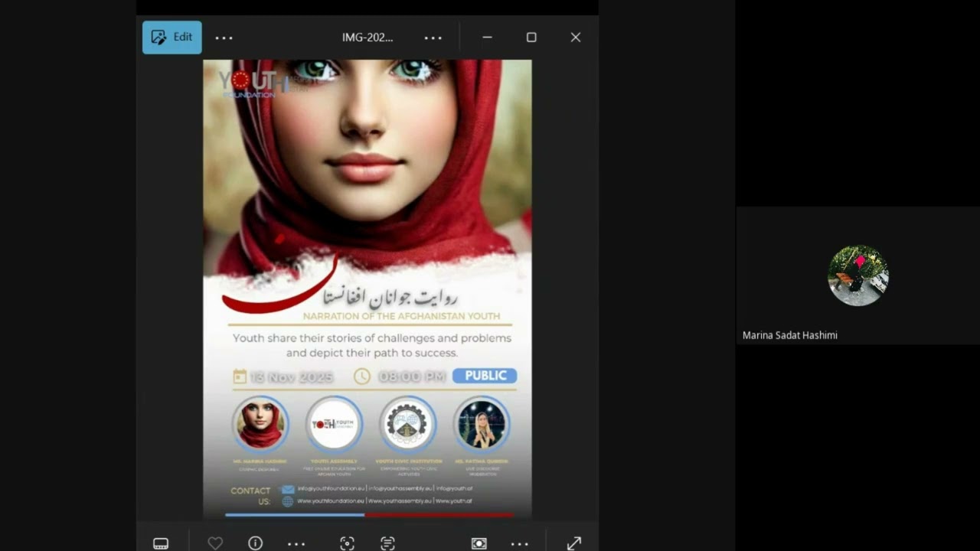Open the more options menu beside Edit
Screen dimensions: 980x551
click(x=224, y=37)
